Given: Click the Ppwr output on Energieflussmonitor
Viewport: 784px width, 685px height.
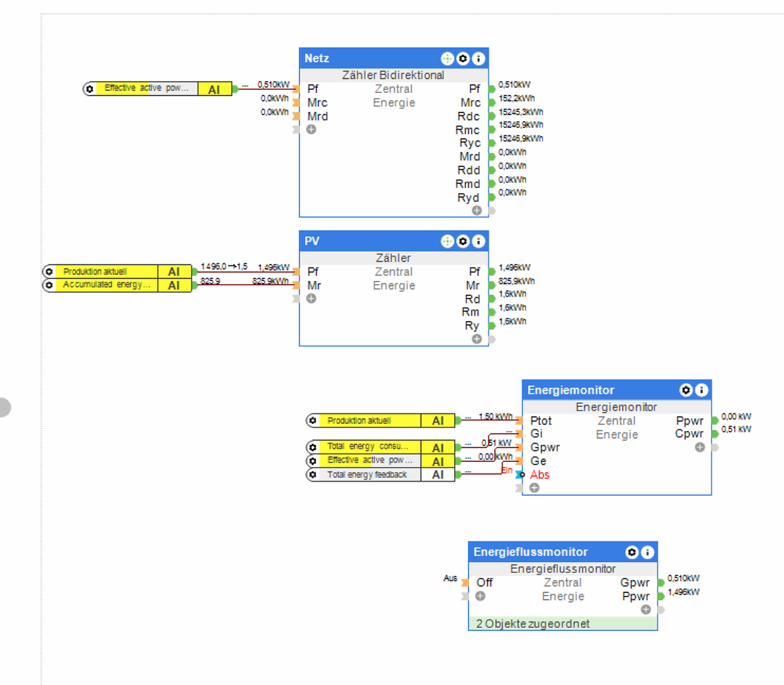Looking at the screenshot, I should point(636,596).
